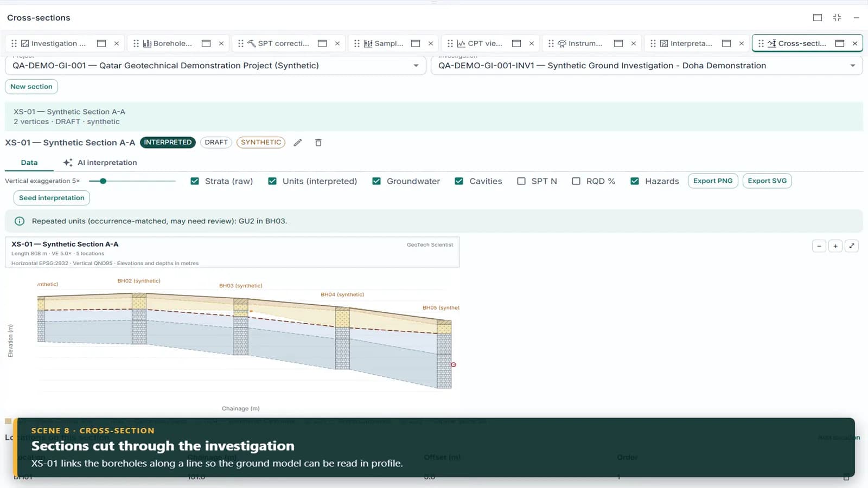Click Seed interpretation button
This screenshot has width=868, height=488.
pyautogui.click(x=52, y=198)
